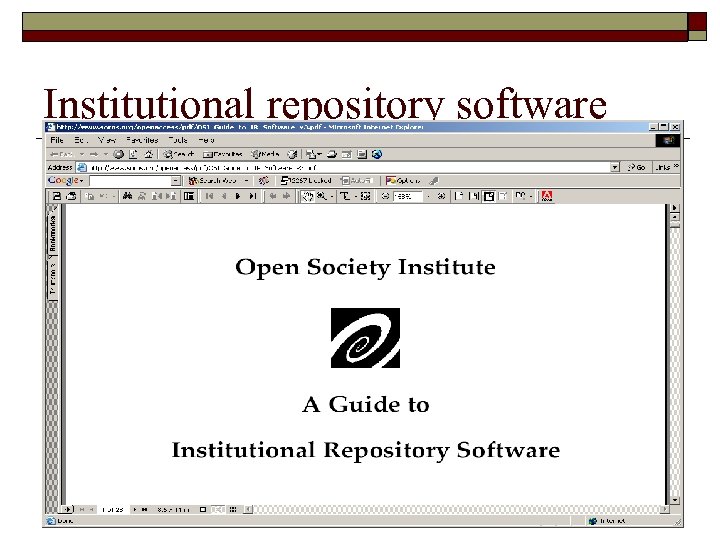Click the Refresh page icon
Image resolution: width=720 pixels, height=540 pixels.
pos(133,154)
